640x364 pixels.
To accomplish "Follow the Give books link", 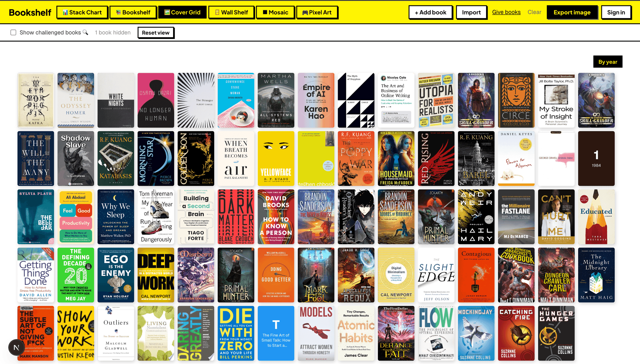I will tap(506, 12).
